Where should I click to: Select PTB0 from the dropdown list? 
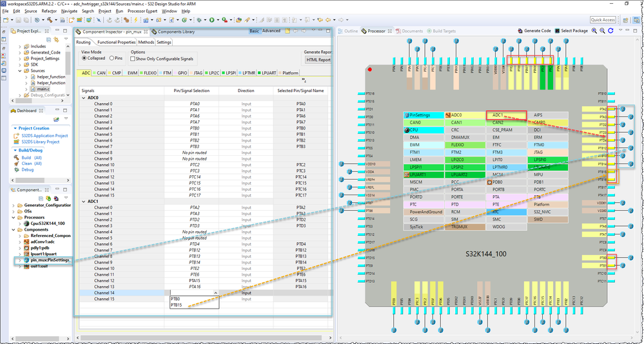click(x=175, y=299)
